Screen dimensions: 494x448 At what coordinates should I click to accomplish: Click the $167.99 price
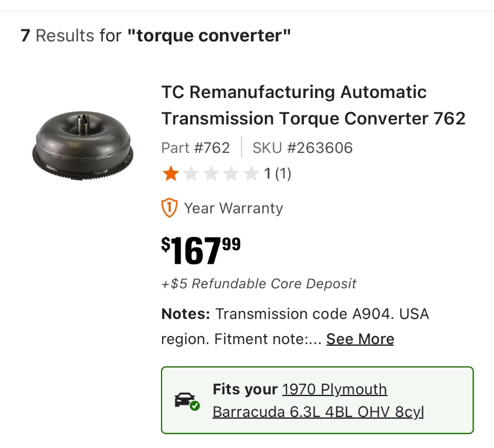coord(201,250)
